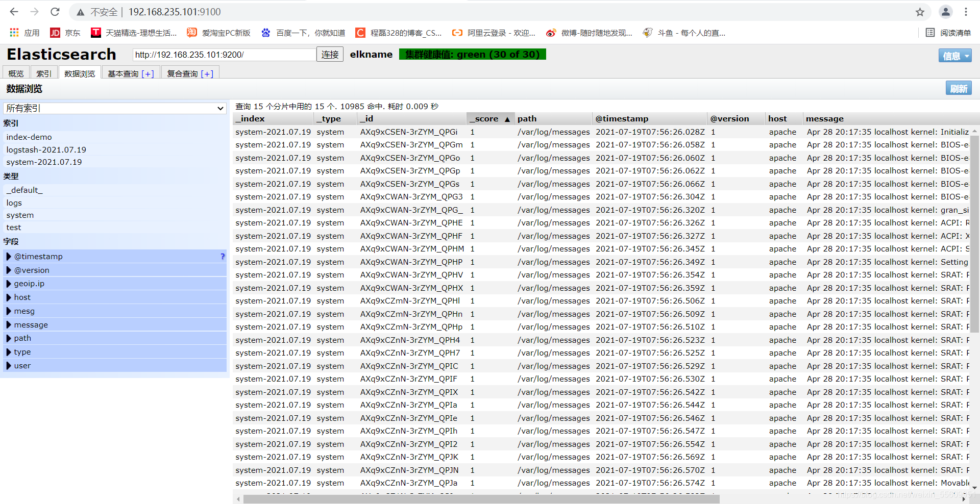Filter by index-demo index
The image size is (980, 504).
click(x=115, y=137)
